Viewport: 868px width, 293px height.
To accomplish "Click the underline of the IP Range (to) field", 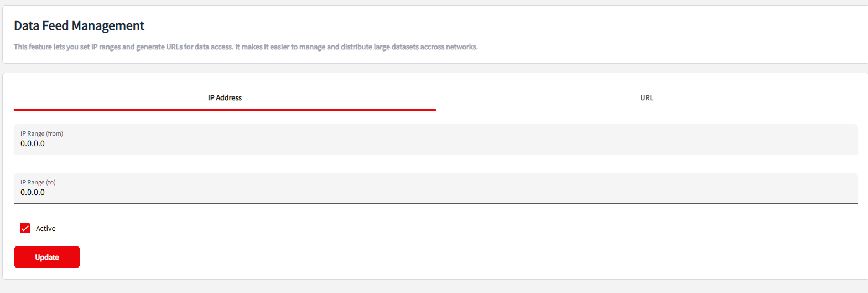I will click(436, 203).
